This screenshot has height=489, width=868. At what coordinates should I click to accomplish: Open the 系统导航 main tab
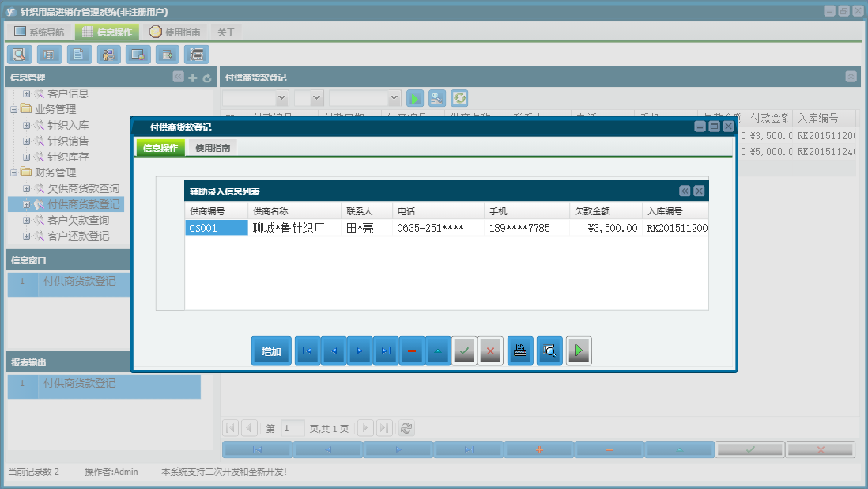[40, 32]
